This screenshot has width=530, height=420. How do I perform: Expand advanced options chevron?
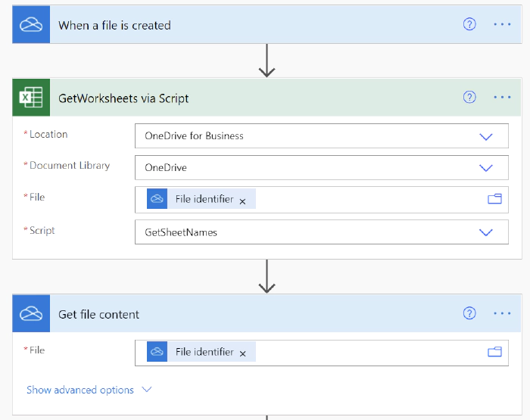coord(147,390)
